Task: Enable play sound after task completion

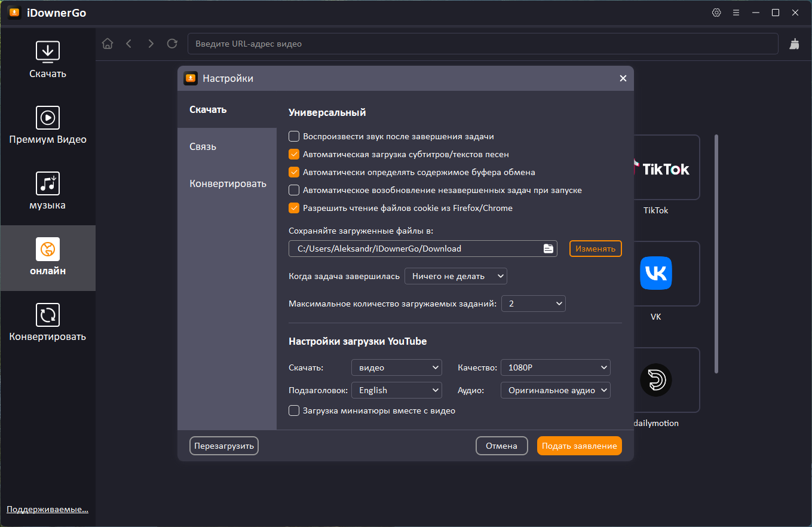Action: [x=294, y=136]
